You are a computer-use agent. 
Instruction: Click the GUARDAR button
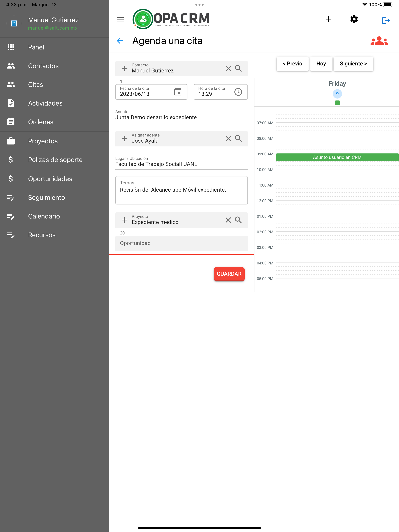[x=229, y=274]
